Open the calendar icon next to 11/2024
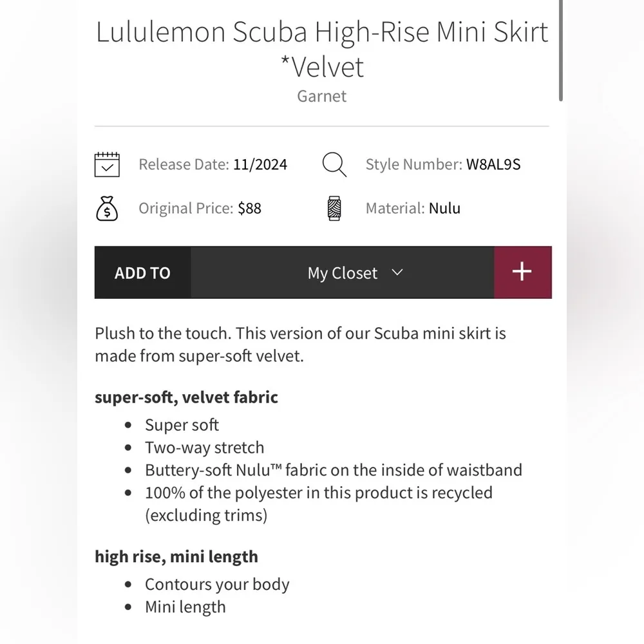Viewport: 644px width, 644px height. (x=107, y=164)
